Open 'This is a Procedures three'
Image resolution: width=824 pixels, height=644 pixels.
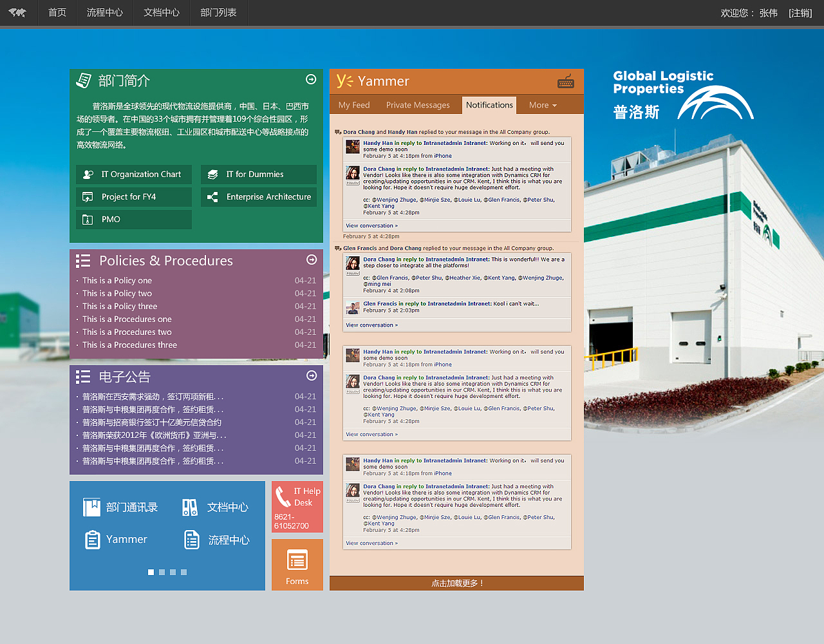click(129, 345)
